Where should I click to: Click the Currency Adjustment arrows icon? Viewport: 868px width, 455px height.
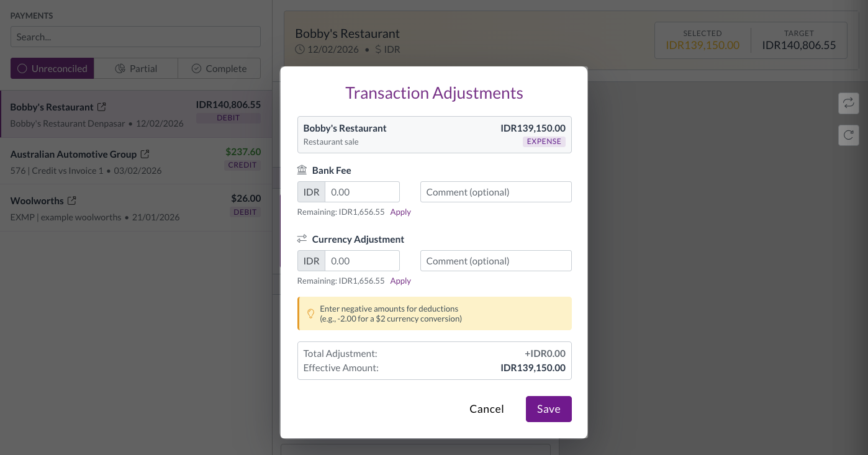tap(302, 239)
